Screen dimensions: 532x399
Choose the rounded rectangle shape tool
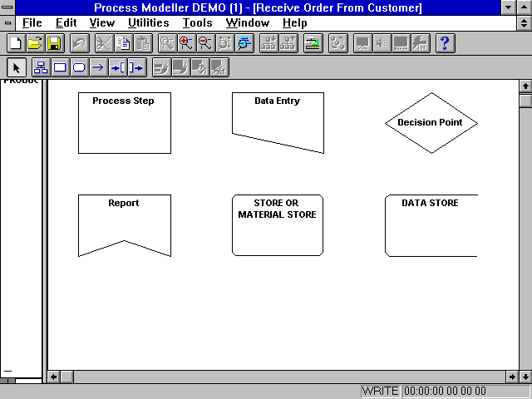tap(79, 67)
